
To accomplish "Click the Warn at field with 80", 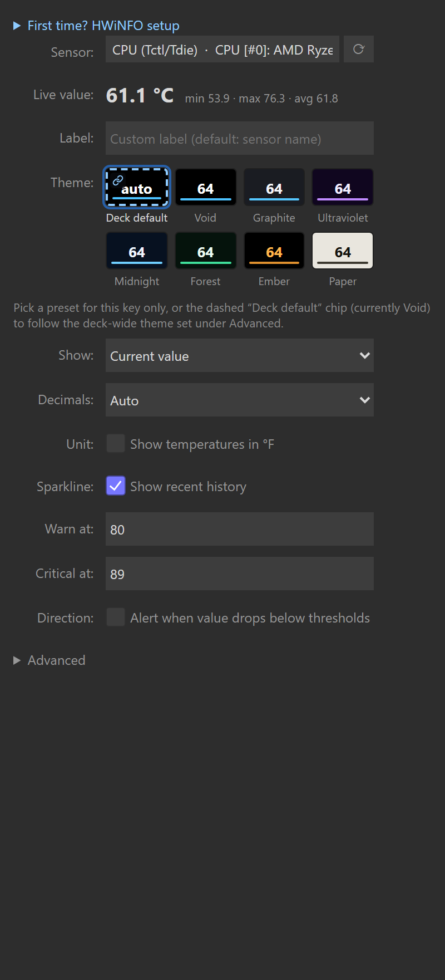I will coord(240,529).
